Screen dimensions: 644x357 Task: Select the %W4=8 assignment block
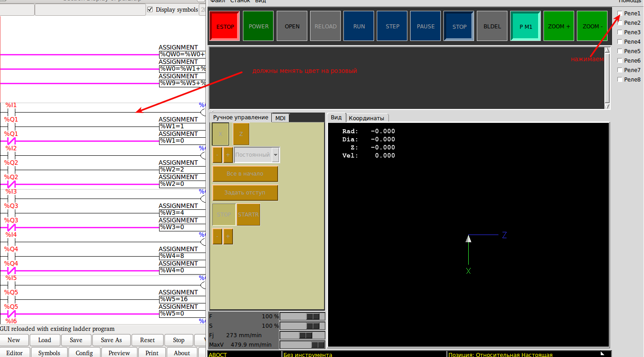coord(182,256)
